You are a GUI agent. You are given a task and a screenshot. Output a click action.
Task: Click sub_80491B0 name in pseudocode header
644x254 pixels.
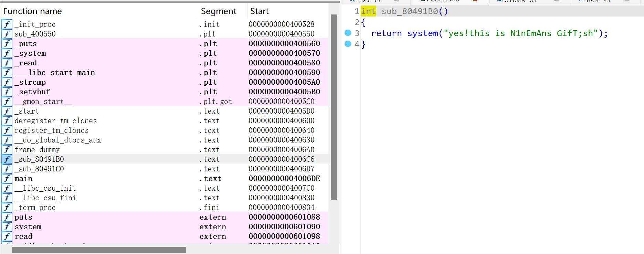(x=410, y=11)
